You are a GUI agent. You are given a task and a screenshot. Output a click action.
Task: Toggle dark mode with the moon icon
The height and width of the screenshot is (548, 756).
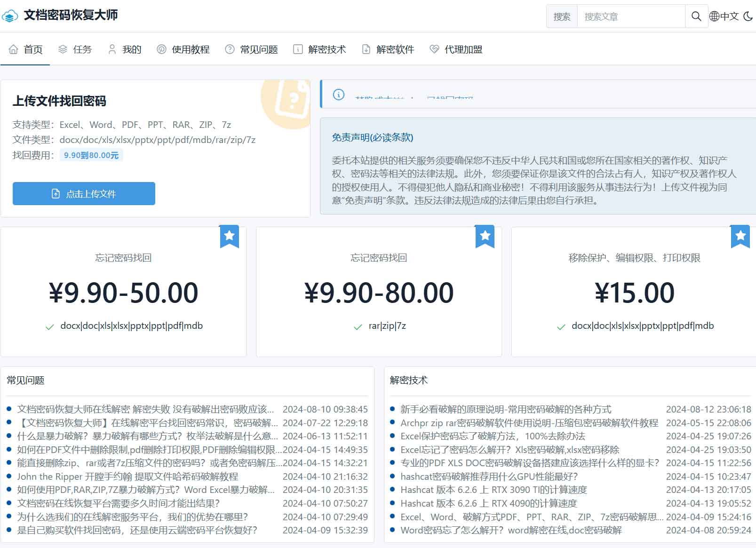748,16
